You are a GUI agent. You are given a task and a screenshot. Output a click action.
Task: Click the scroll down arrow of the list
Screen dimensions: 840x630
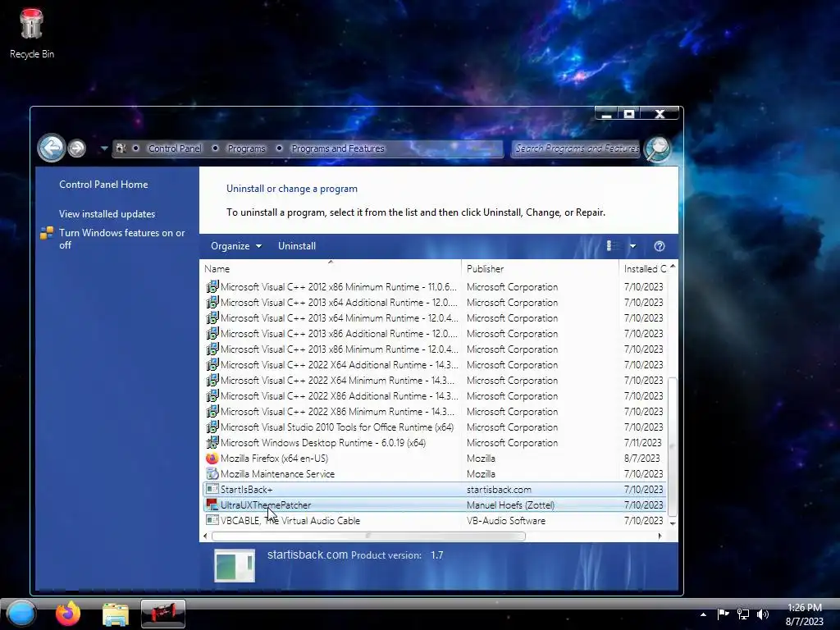673,523
